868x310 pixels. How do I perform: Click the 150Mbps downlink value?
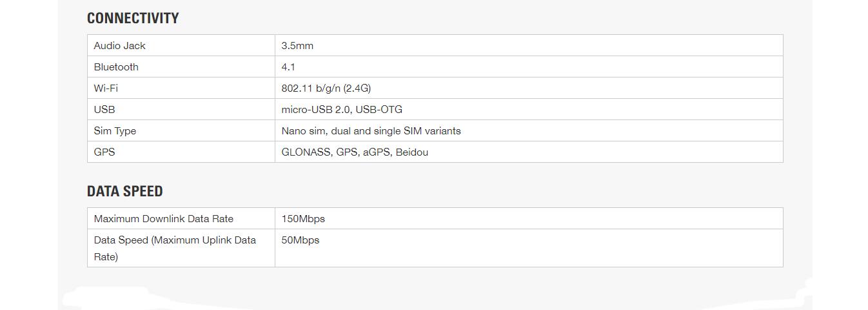pos(303,219)
